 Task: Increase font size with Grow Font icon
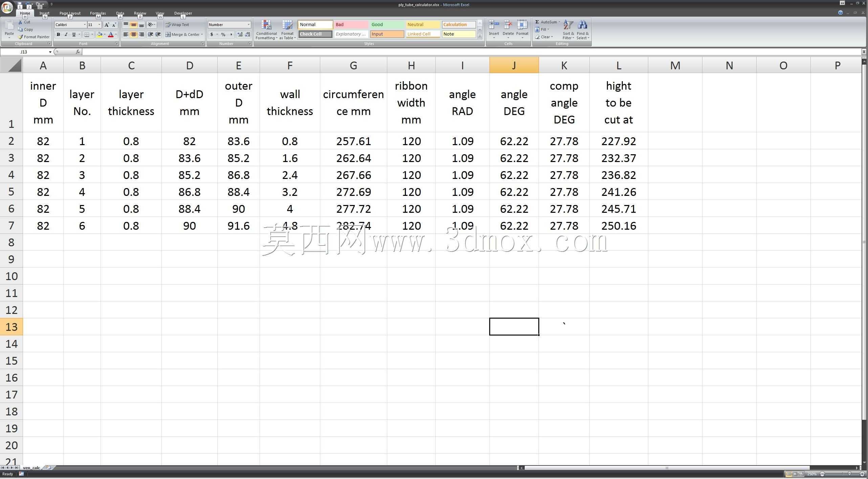click(107, 25)
